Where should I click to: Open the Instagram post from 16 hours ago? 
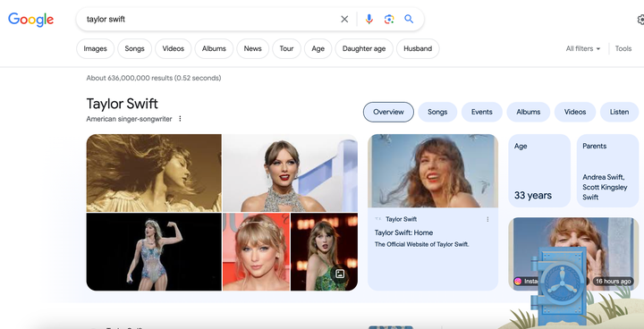pyautogui.click(x=573, y=254)
